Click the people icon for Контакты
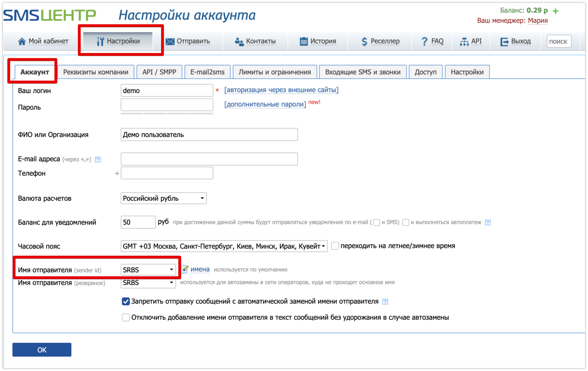The image size is (588, 371). point(239,42)
